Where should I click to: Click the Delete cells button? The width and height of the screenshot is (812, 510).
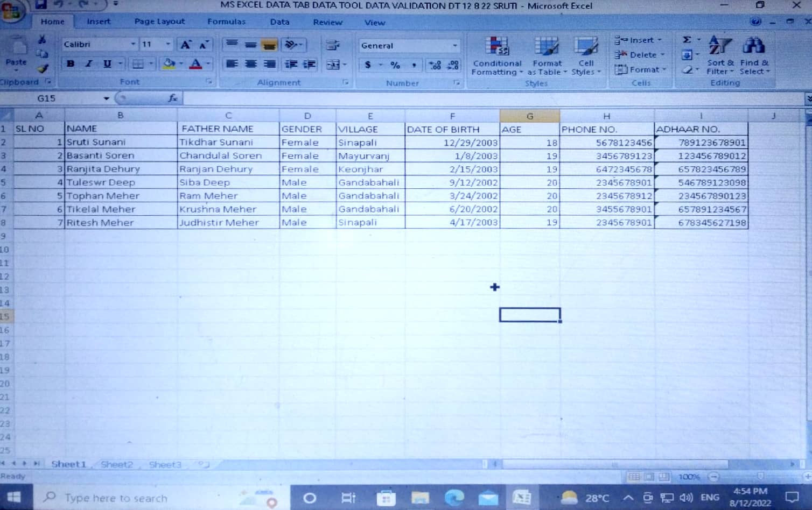639,55
